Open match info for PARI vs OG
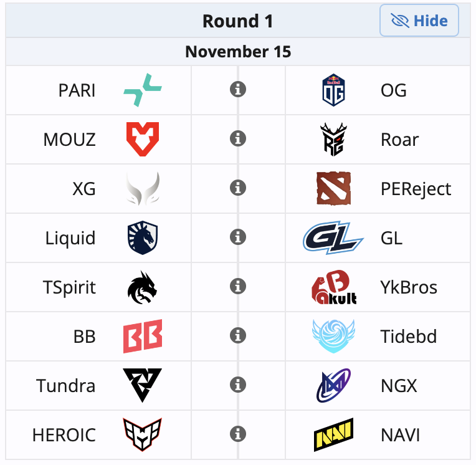476x465 pixels. point(237,90)
